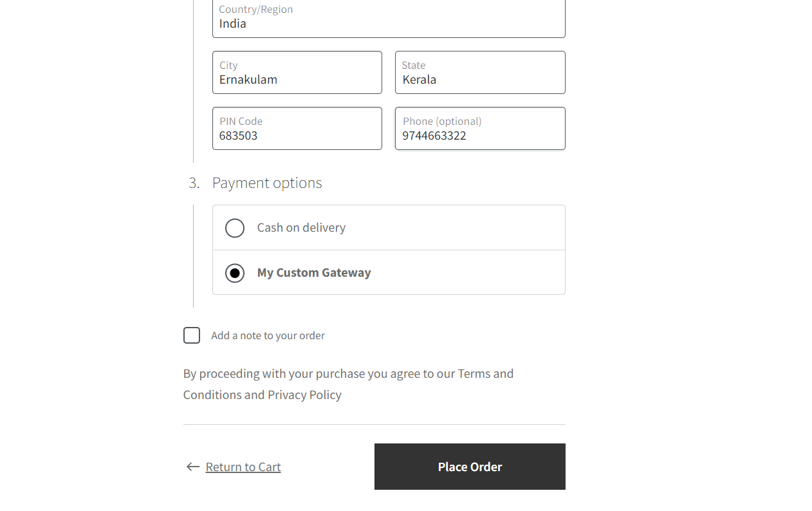Viewport: 812px width, 511px height.
Task: Click the entered phone number 9744663322
Action: click(x=434, y=135)
